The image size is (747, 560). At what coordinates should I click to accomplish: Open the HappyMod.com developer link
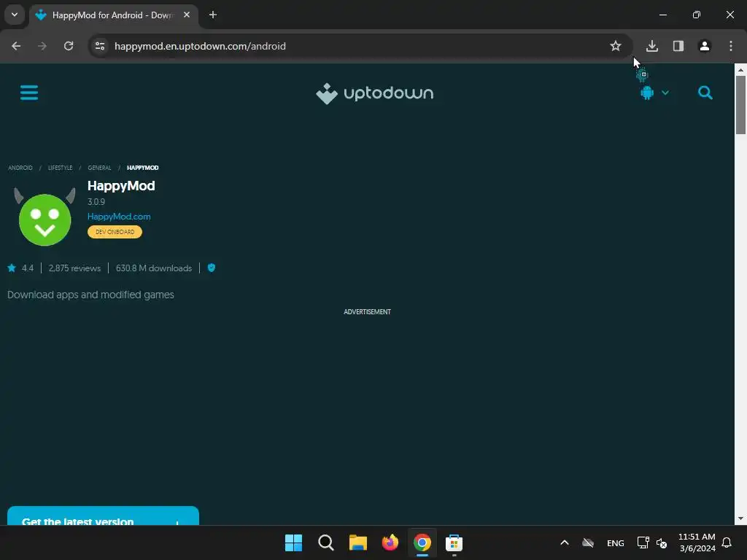[119, 216]
